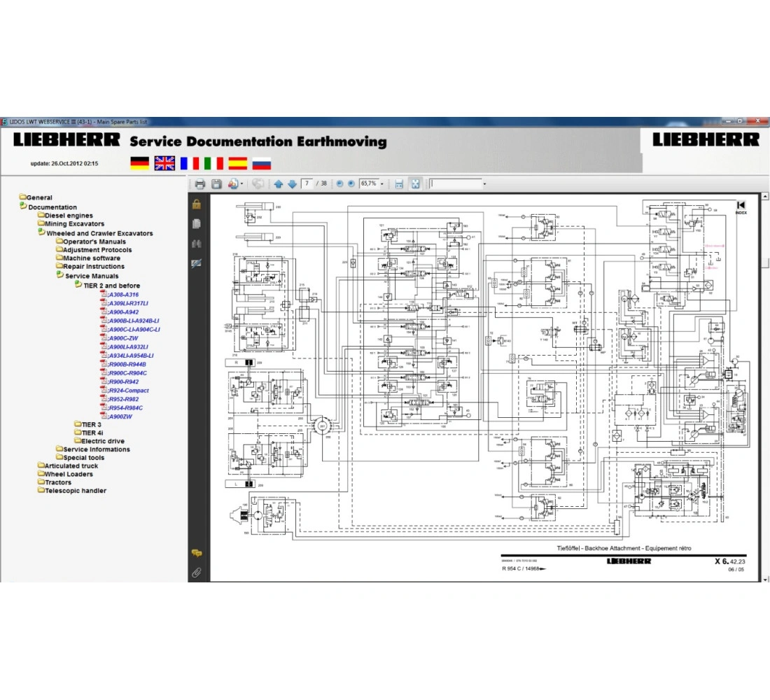Click the 65,7% zoom value box
This screenshot has width=770, height=700.
[369, 183]
